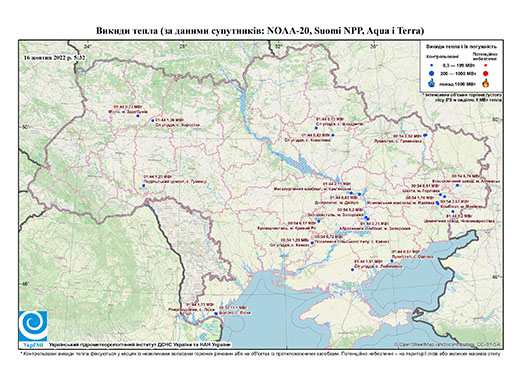Click the marker labeled 0,57 MW near Azov coast
Viewport: 520px width, 368px height.
(392, 261)
